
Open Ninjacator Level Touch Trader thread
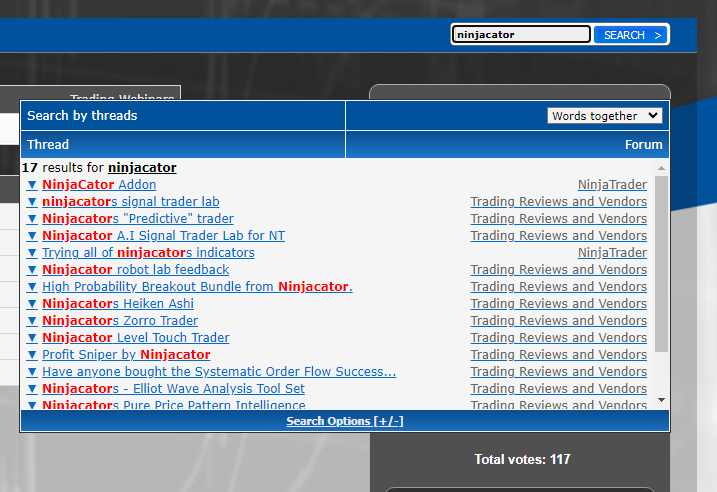(136, 337)
